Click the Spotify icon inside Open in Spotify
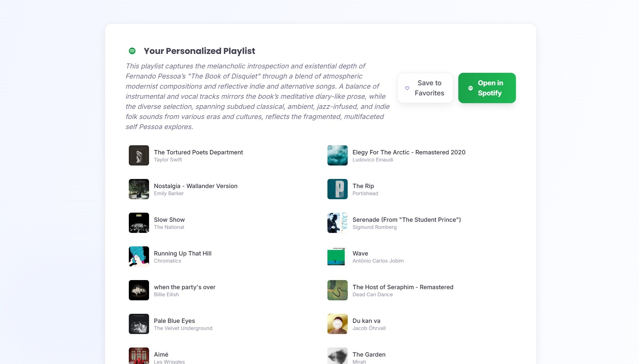The width and height of the screenshot is (639, 364). pos(470,88)
